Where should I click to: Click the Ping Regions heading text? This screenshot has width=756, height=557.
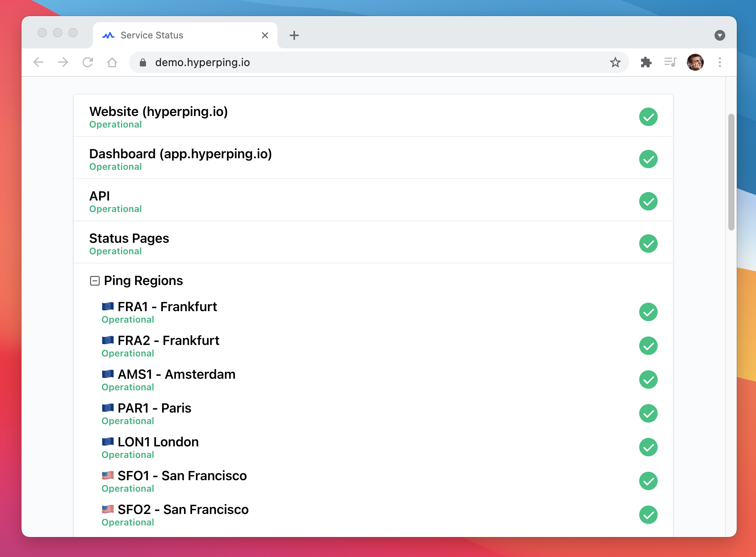(143, 281)
